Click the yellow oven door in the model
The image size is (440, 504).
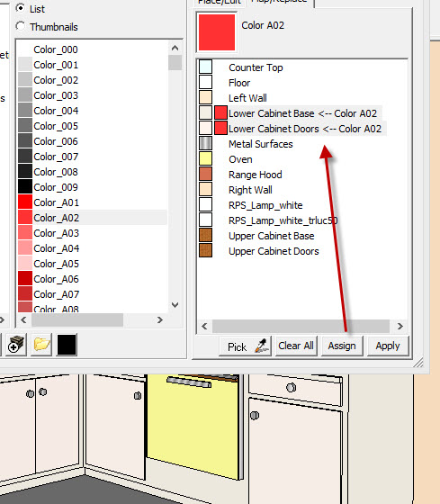click(x=193, y=427)
